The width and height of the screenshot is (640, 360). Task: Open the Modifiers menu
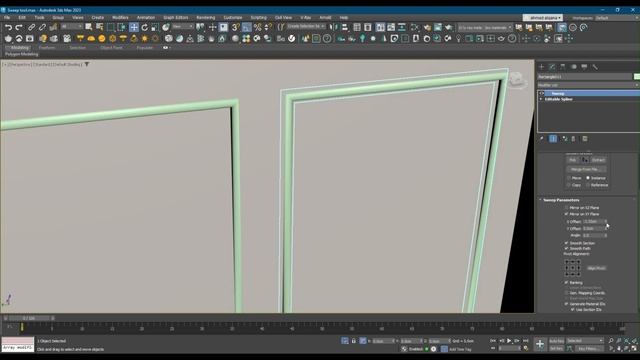[x=120, y=18]
